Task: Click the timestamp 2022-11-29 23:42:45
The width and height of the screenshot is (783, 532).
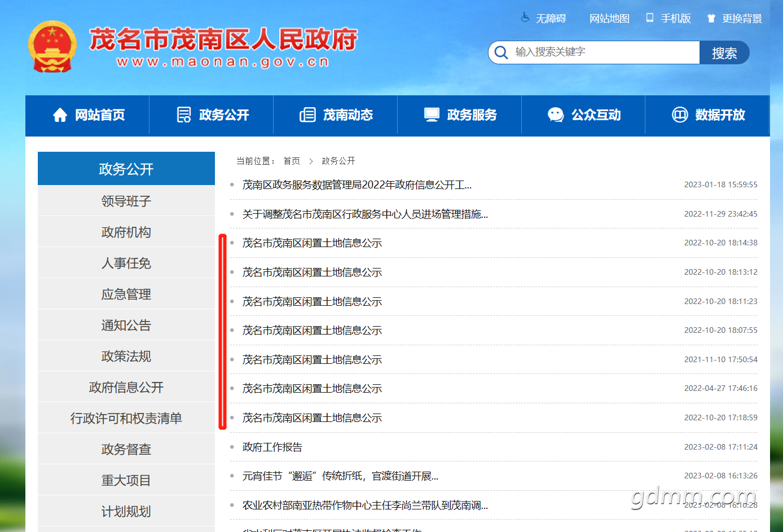Action: pyautogui.click(x=721, y=214)
